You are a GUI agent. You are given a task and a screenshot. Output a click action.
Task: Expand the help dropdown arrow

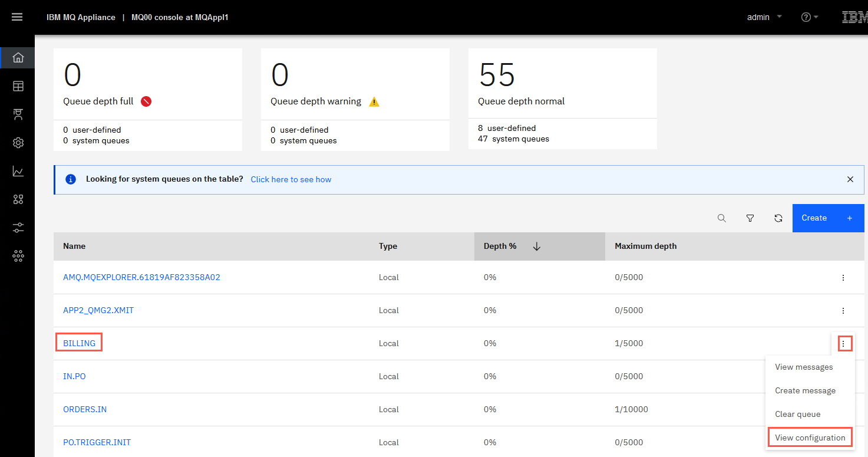[x=816, y=17]
